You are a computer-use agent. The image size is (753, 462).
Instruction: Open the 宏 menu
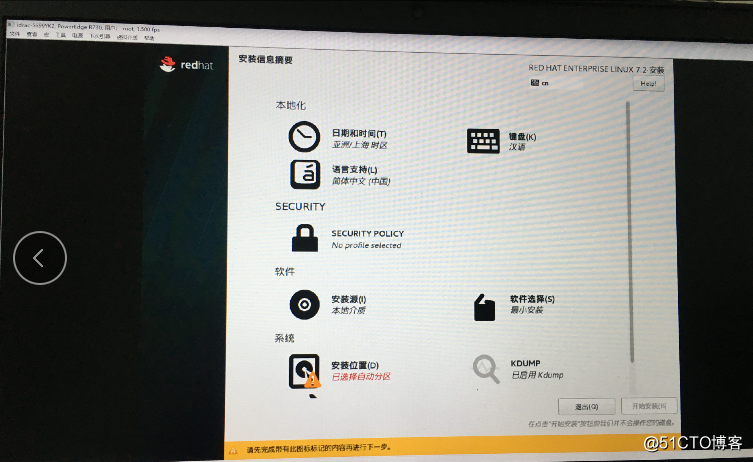[47, 35]
